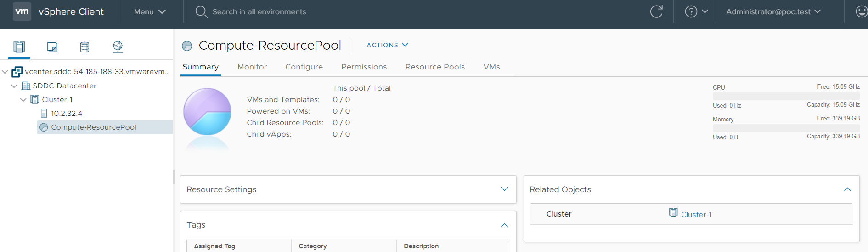Select vcenter.sddc server in tree
This screenshot has width=868, height=252.
pos(97,72)
